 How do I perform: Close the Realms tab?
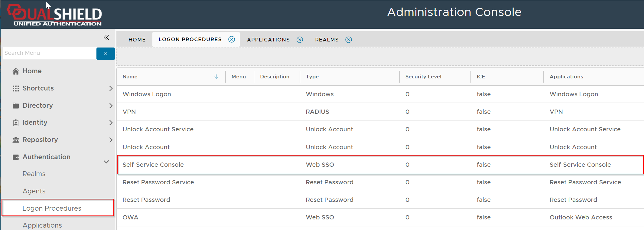[349, 40]
